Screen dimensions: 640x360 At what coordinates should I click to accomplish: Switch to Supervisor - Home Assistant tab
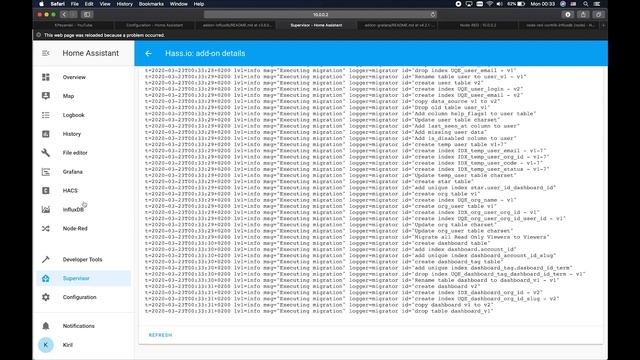[316, 25]
